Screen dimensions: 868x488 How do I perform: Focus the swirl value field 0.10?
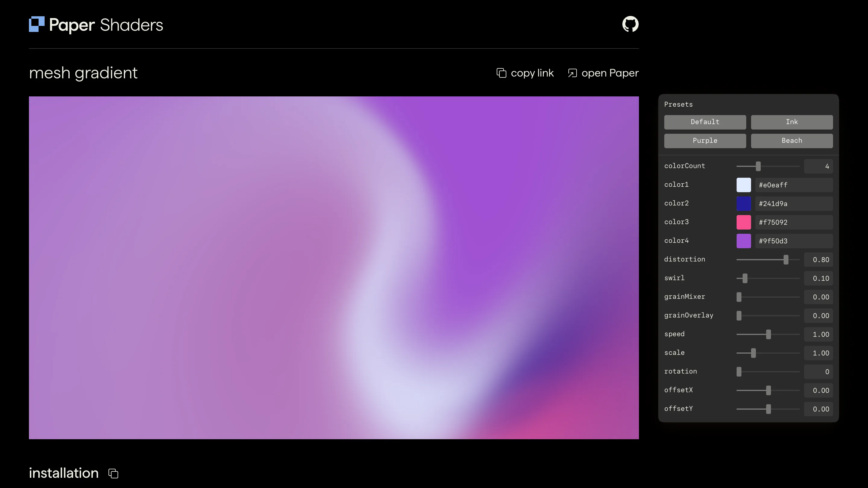(819, 278)
